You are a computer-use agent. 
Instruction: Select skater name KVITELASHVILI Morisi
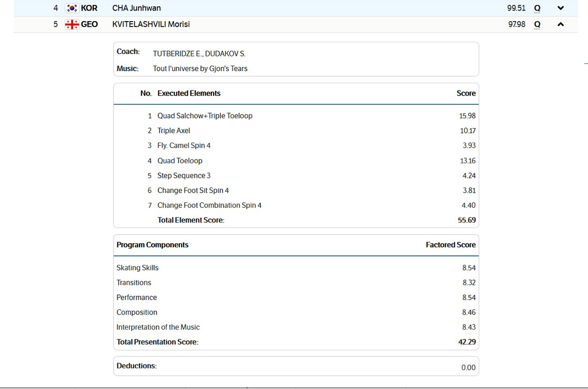(151, 24)
